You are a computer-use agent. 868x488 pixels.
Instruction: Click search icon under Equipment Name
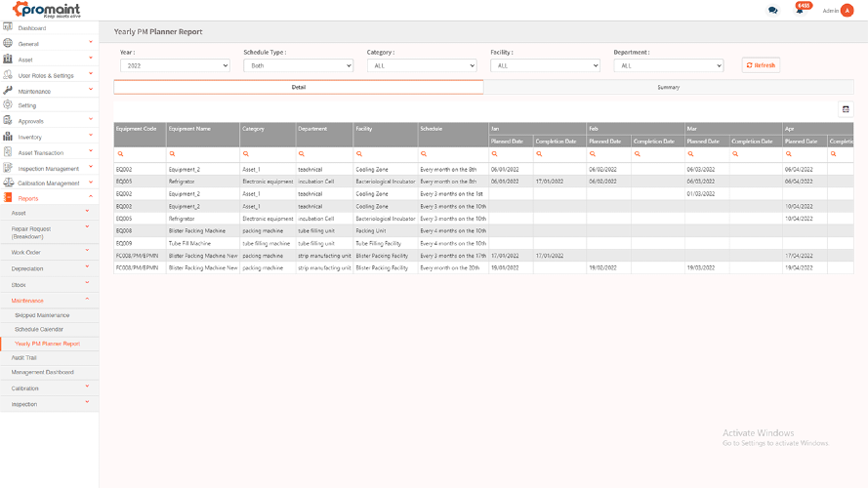pos(172,154)
